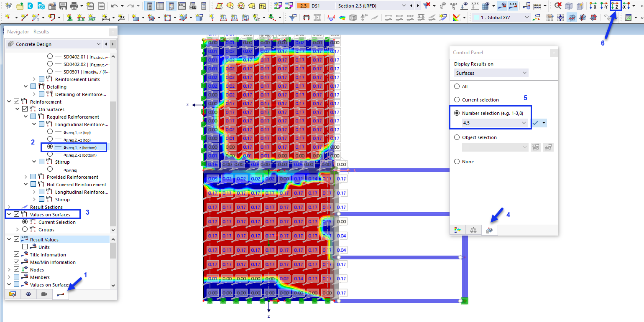This screenshot has height=322, width=644.
Task: Enable the All radio button in Control Panel
Action: point(457,86)
